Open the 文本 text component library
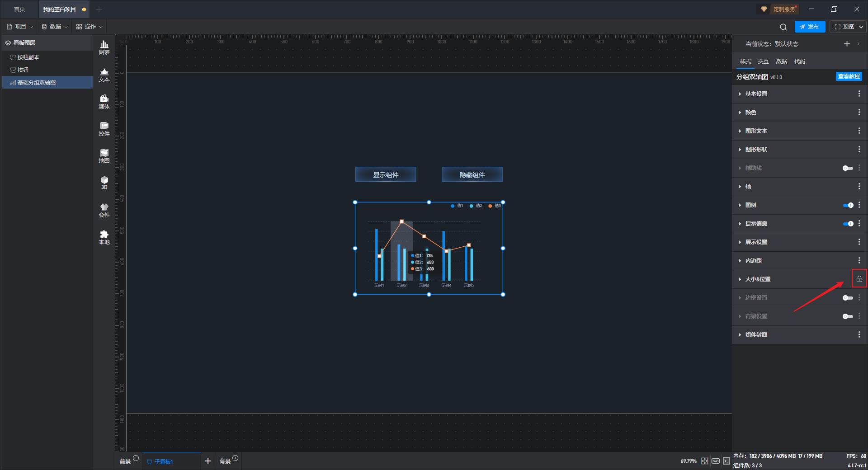The height and width of the screenshot is (470, 868). pyautogui.click(x=104, y=75)
